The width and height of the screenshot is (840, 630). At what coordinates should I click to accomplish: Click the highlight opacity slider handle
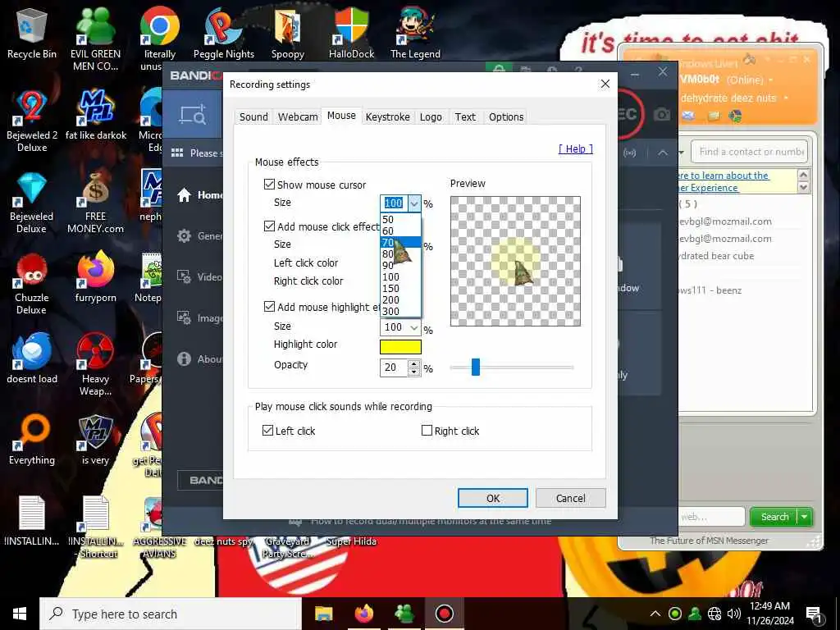pos(476,367)
